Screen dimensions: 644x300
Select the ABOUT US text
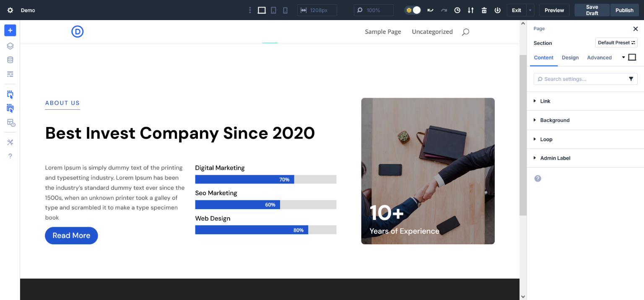(x=62, y=103)
